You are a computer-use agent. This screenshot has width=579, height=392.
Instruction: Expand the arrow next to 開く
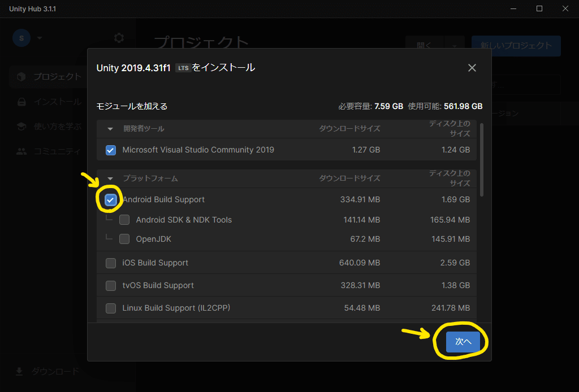tap(455, 46)
